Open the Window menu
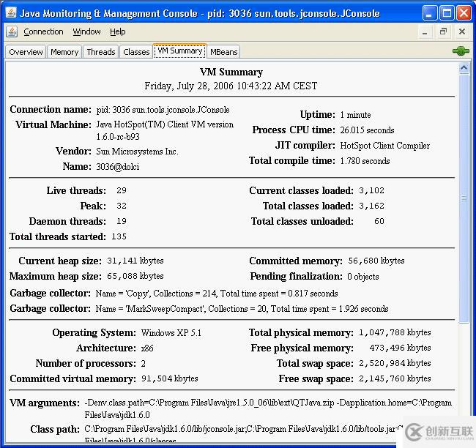This screenshot has height=448, width=476. coord(86,31)
